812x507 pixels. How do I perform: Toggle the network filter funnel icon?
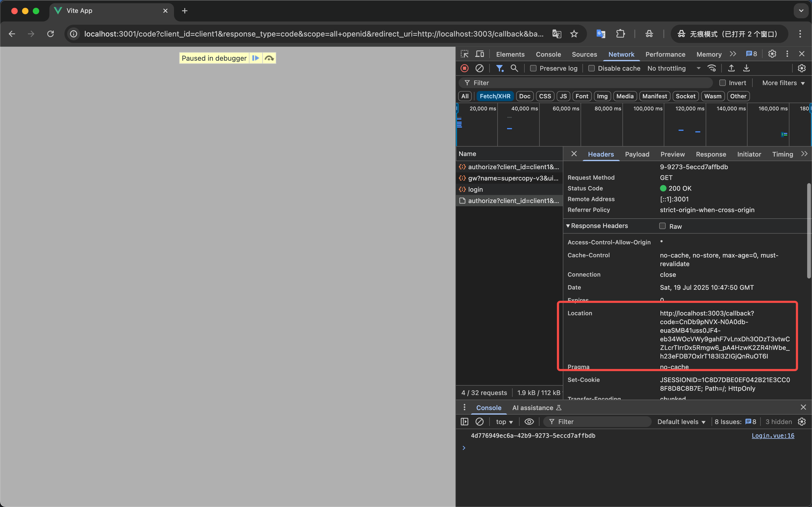coord(499,68)
